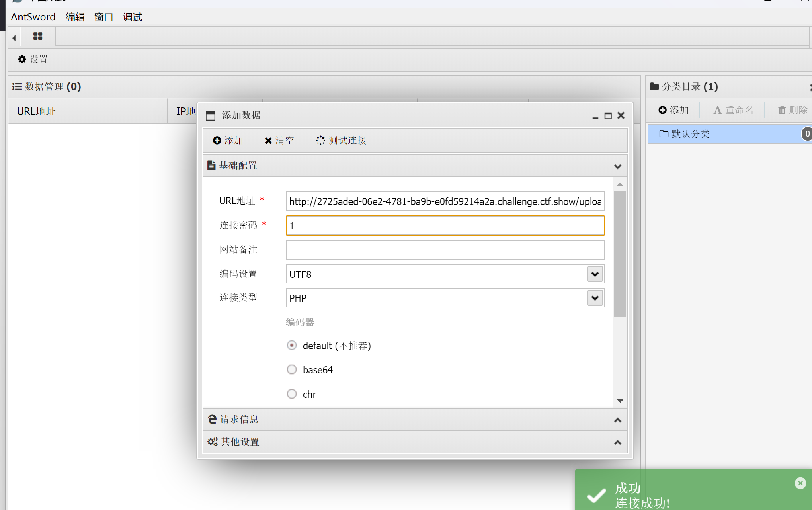
Task: Click the 测试连接 spinner icon
Action: 320,140
